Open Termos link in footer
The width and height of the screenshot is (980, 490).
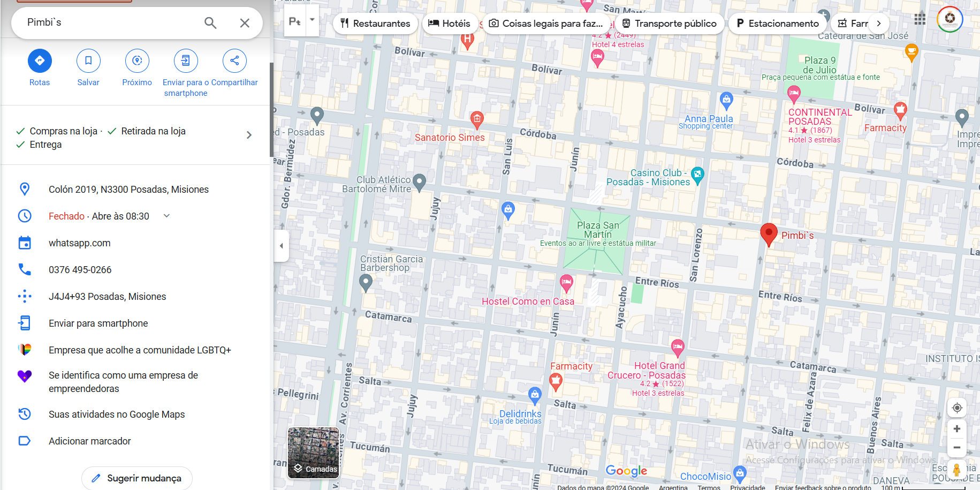709,487
